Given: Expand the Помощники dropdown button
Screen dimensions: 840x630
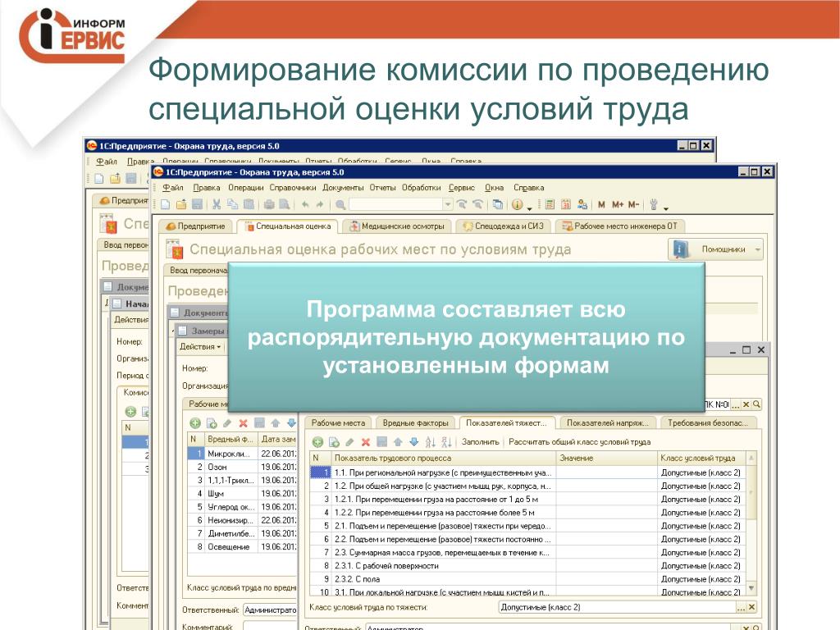Looking at the screenshot, I should pyautogui.click(x=757, y=249).
